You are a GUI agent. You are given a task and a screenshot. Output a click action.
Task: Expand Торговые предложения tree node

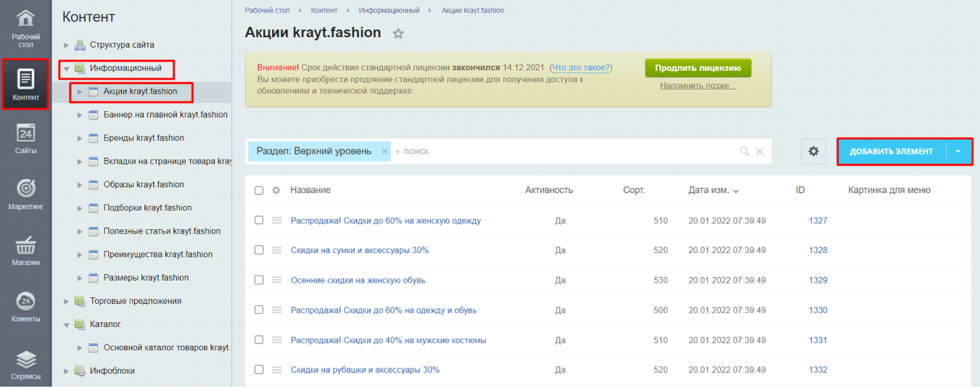point(66,301)
